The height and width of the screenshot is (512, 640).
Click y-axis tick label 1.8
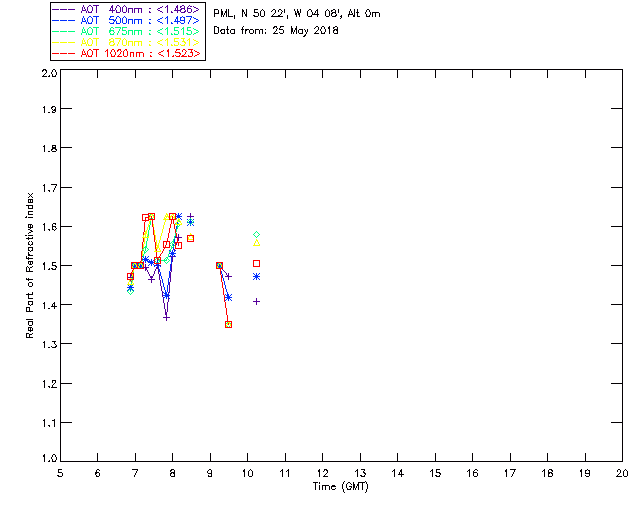[49, 148]
